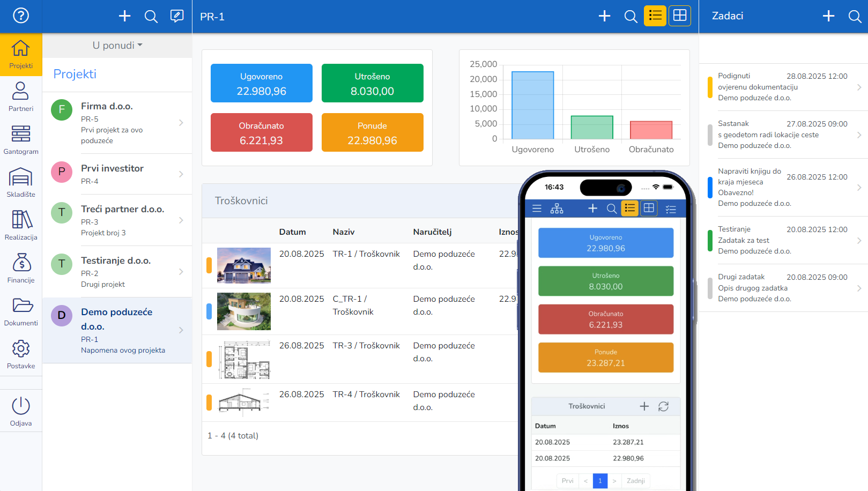Open the Financije money bag icon
Screen dimensions: 868x491
pyautogui.click(x=21, y=268)
